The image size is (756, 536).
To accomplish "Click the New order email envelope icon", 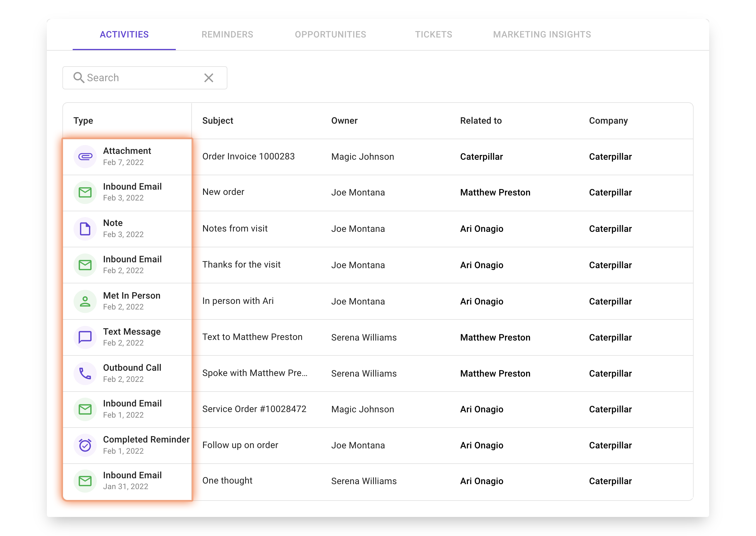I will click(x=85, y=193).
